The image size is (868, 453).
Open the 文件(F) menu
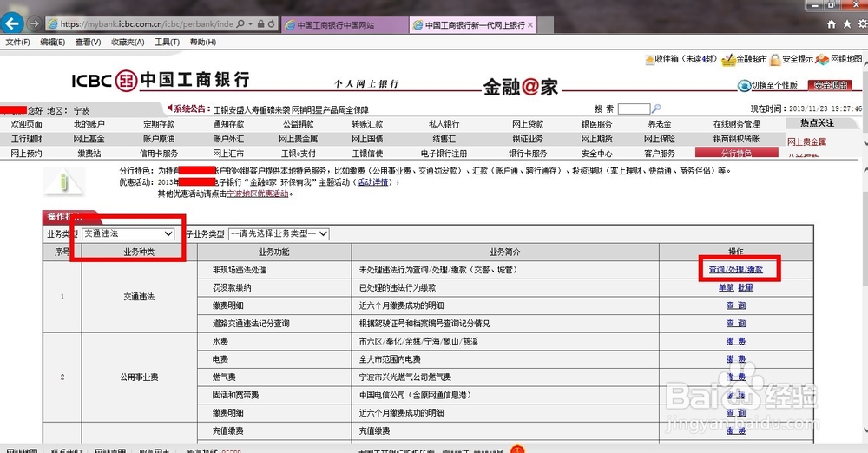point(17,42)
